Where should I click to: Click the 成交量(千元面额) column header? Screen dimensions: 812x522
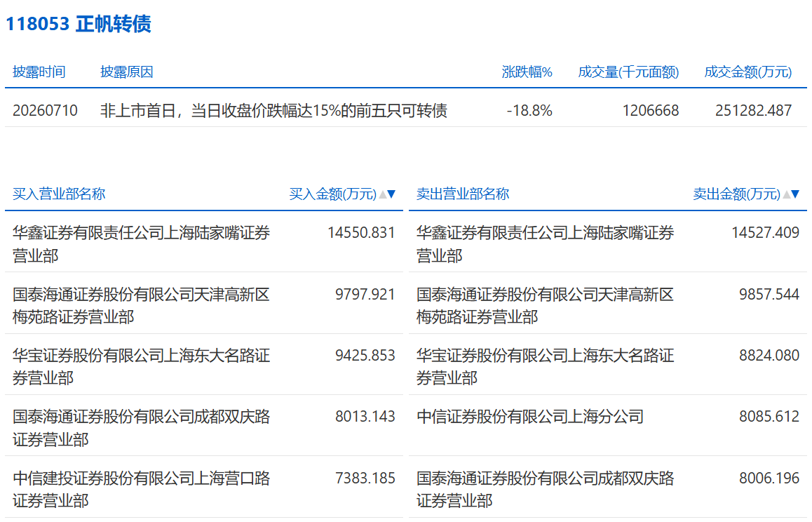pos(628,72)
